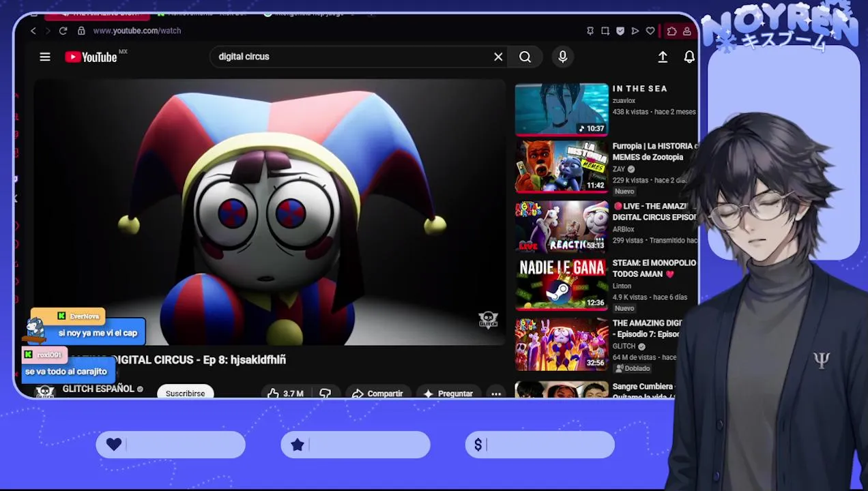Open the 'NADIE LE GANA' Steam thumbnail

click(x=562, y=284)
